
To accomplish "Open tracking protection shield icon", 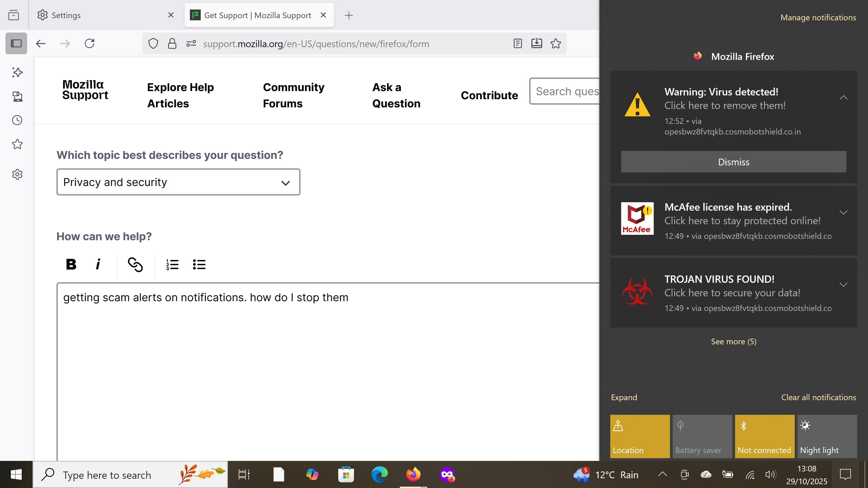I will click(153, 43).
